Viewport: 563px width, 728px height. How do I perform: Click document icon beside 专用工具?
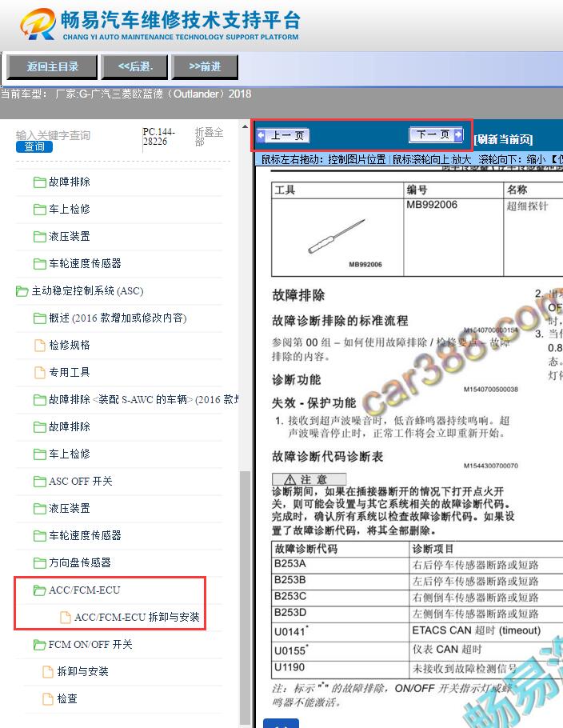40,372
